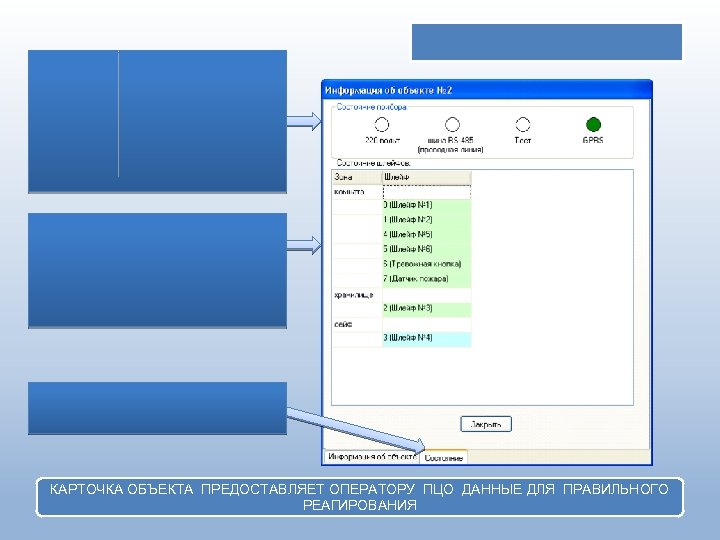The height and width of the screenshot is (540, 720).
Task: Select the row 1 (Шлейф №2)
Action: click(x=427, y=220)
